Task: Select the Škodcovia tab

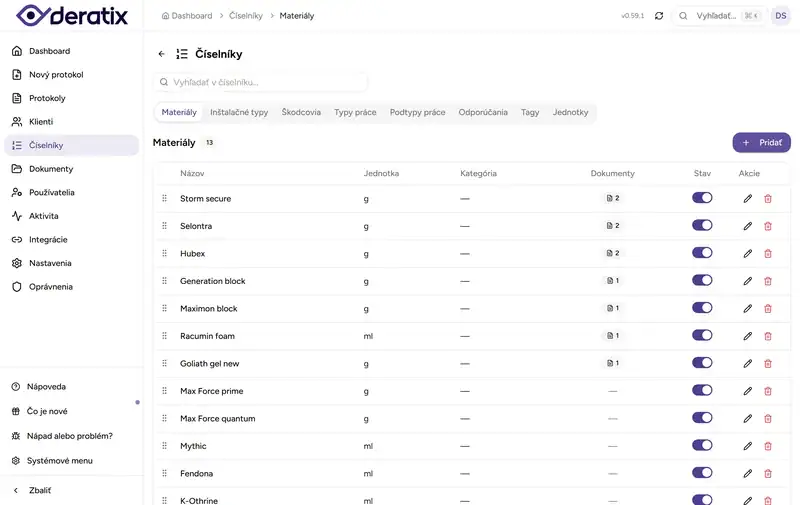Action: [x=301, y=112]
